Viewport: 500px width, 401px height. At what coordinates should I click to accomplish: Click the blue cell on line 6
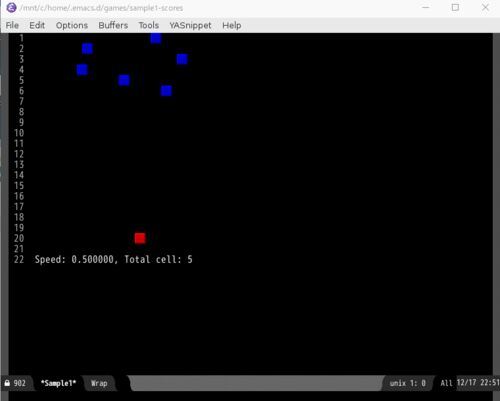coord(166,91)
